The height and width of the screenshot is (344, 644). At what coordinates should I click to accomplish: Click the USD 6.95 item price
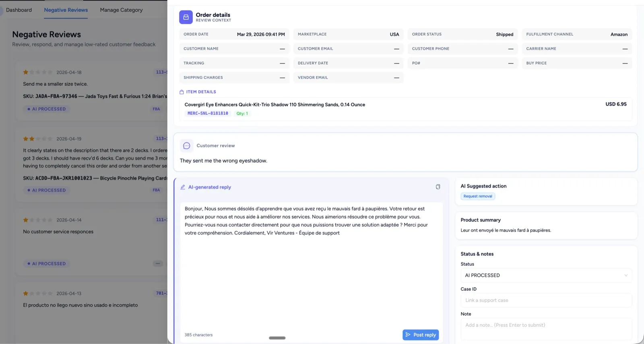pos(616,104)
